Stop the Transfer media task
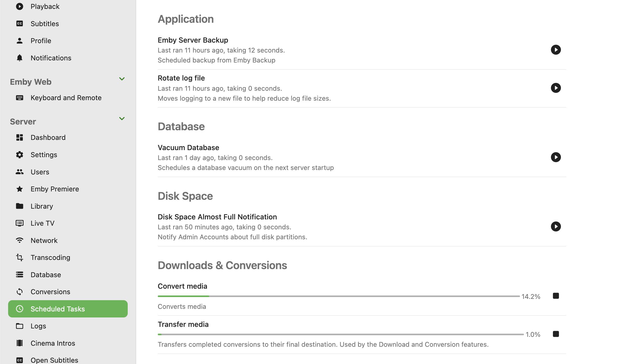This screenshot has width=637, height=364. [556, 334]
